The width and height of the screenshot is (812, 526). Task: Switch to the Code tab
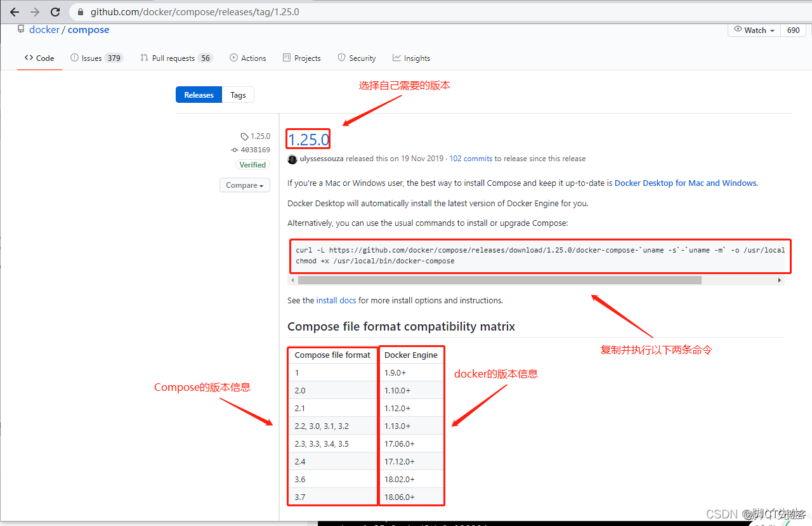point(39,58)
